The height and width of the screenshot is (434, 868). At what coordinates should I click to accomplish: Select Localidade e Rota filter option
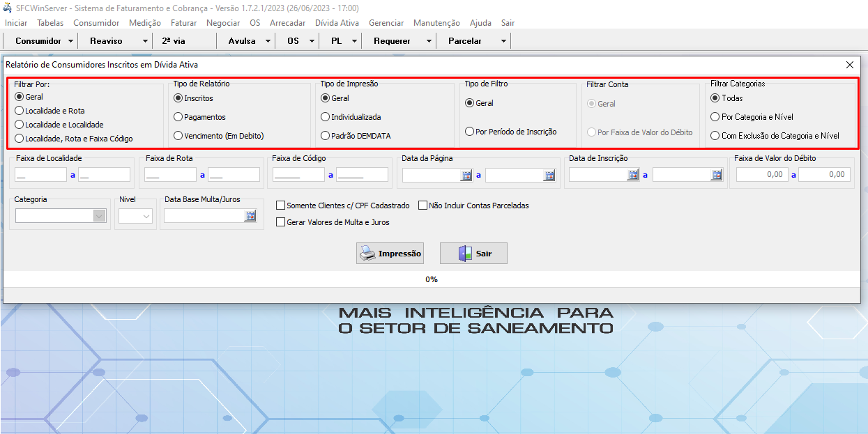(x=20, y=111)
